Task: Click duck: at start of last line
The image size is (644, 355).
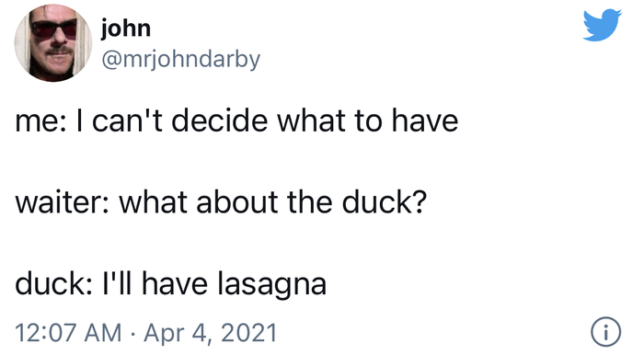Action: pyautogui.click(x=53, y=284)
